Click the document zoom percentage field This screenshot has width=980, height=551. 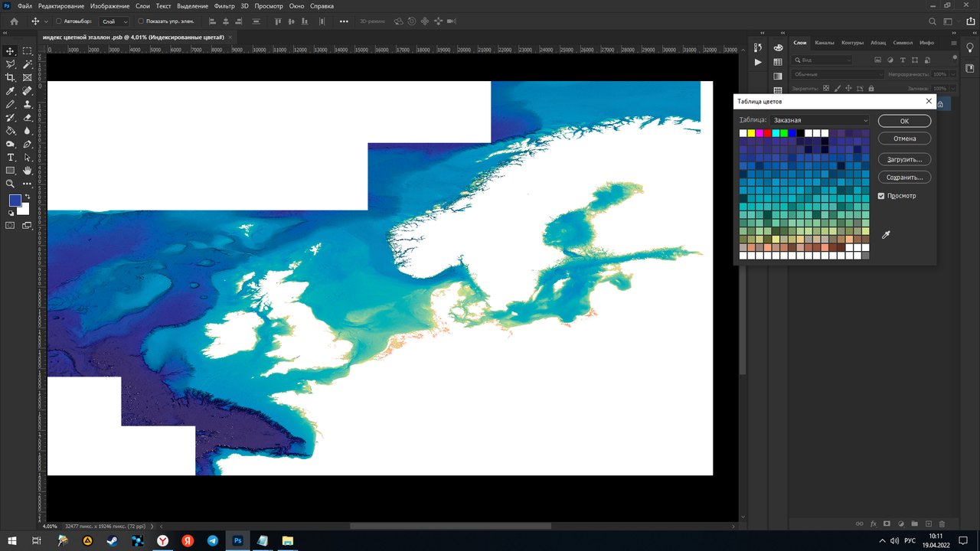(x=50, y=527)
